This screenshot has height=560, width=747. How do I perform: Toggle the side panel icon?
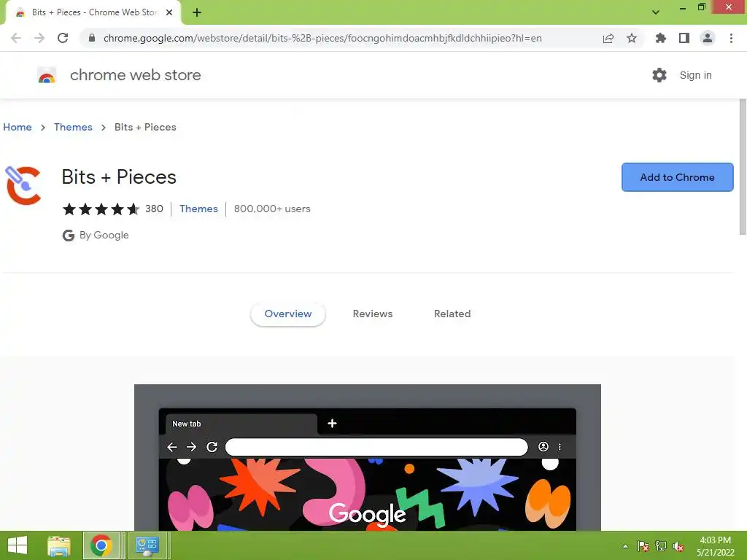point(684,38)
